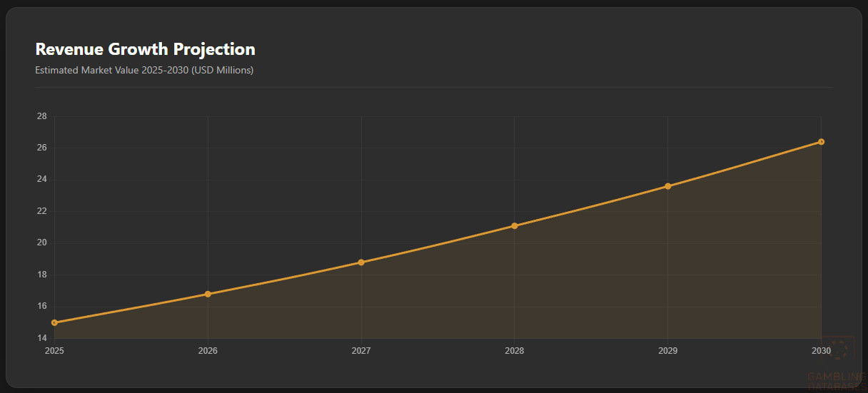The height and width of the screenshot is (393, 868).
Task: Click the 2026 x-axis label
Action: tap(208, 351)
